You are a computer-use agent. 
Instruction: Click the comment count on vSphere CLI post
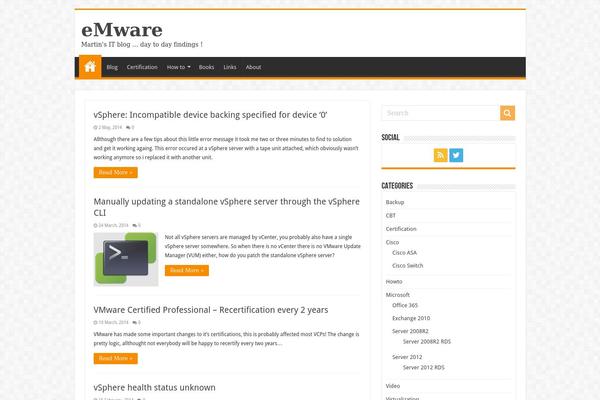click(137, 225)
